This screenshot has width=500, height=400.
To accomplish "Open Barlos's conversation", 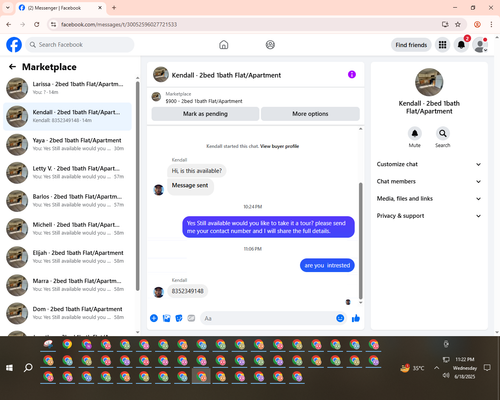I will click(x=67, y=201).
